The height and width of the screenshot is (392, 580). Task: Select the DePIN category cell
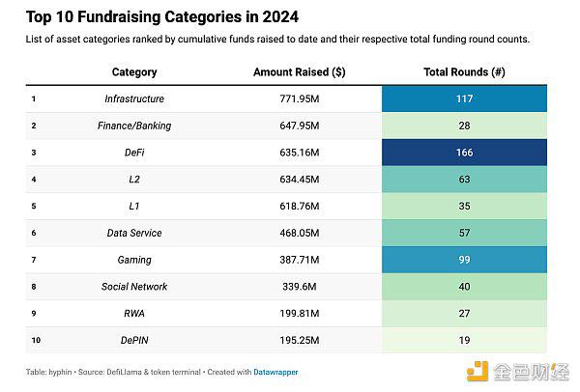pyautogui.click(x=134, y=340)
